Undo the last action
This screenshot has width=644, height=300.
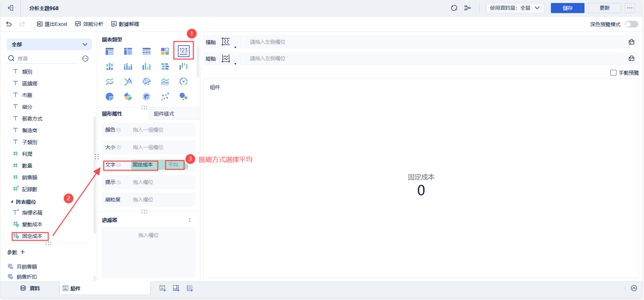pos(9,24)
